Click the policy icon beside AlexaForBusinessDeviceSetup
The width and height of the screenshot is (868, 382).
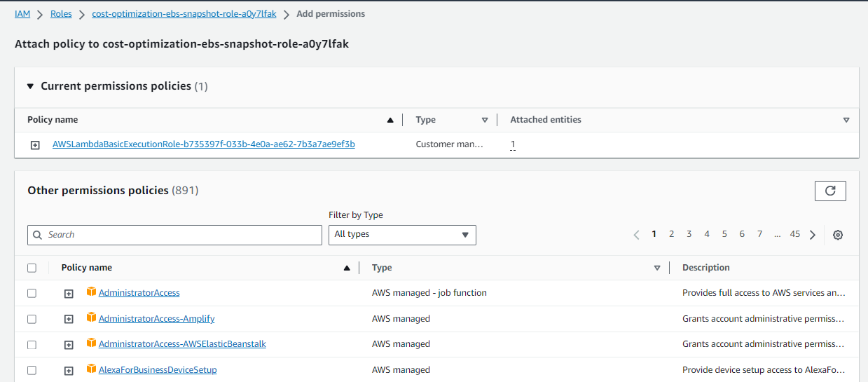pos(91,369)
